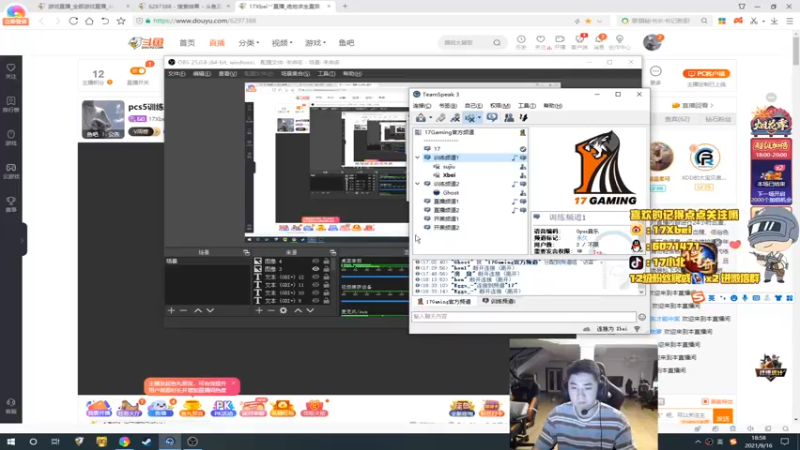Move source up in OBS sources panel
Viewport: 800px width, 450px height.
click(298, 310)
